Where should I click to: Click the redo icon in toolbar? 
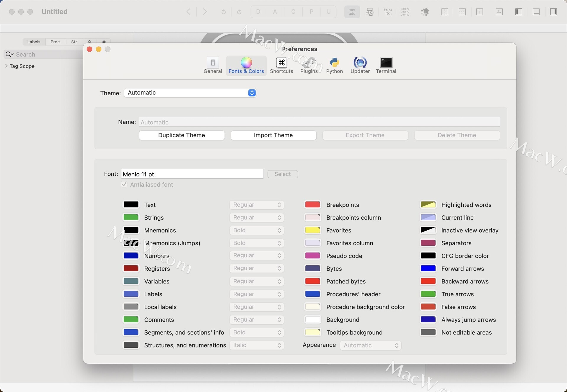point(239,12)
